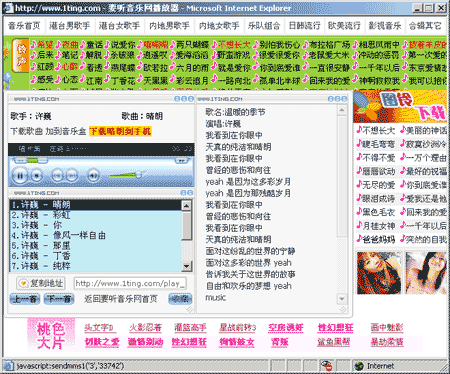Open the 欧美流行 tab
Screen dimensions: 450x374
coord(344,26)
